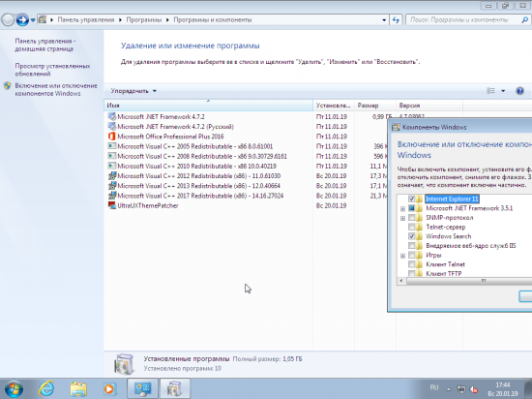
Task: Select Microsoft Visual C++ 2017 Redistributable name
Action: [200, 196]
